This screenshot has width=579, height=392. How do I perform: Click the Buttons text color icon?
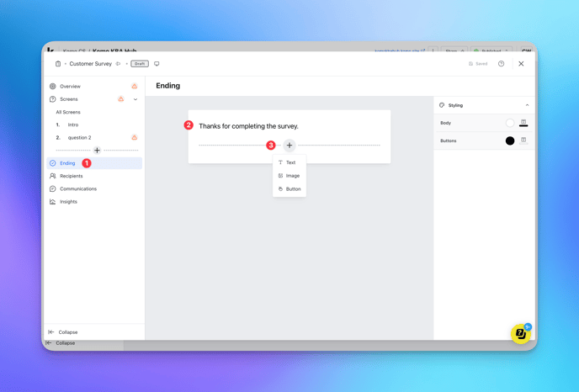click(x=523, y=140)
